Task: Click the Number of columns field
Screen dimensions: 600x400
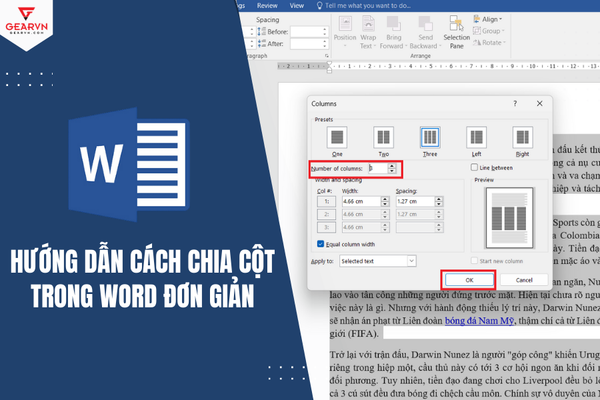Action: tap(378, 168)
